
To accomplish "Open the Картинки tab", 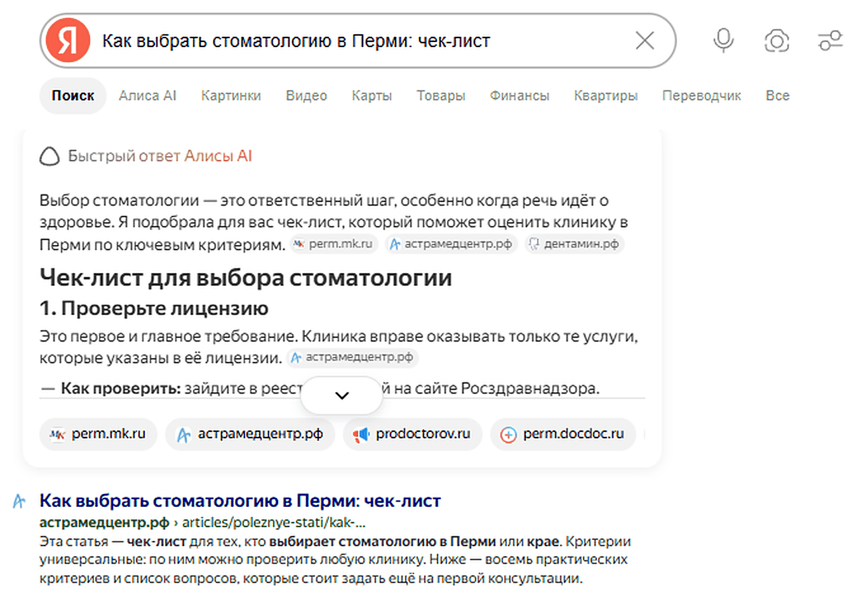I will 231,96.
